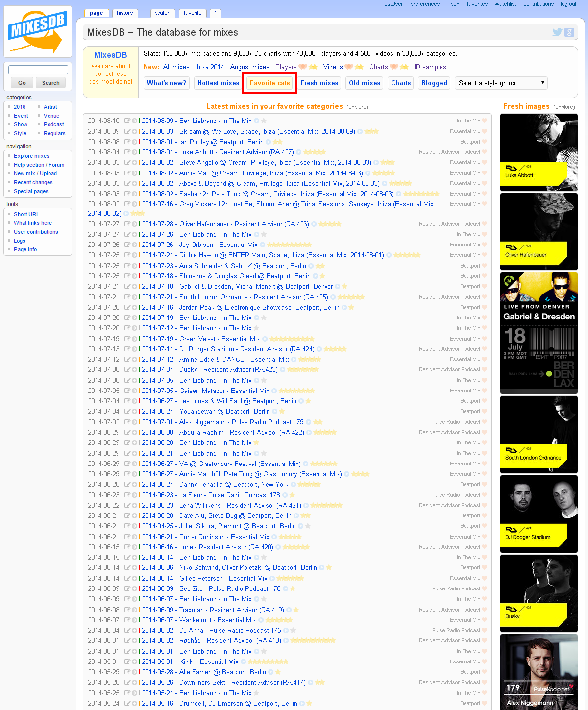This screenshot has height=710, width=588.
Task: Open 'Ibiza 2014' link in New line
Action: pos(210,67)
